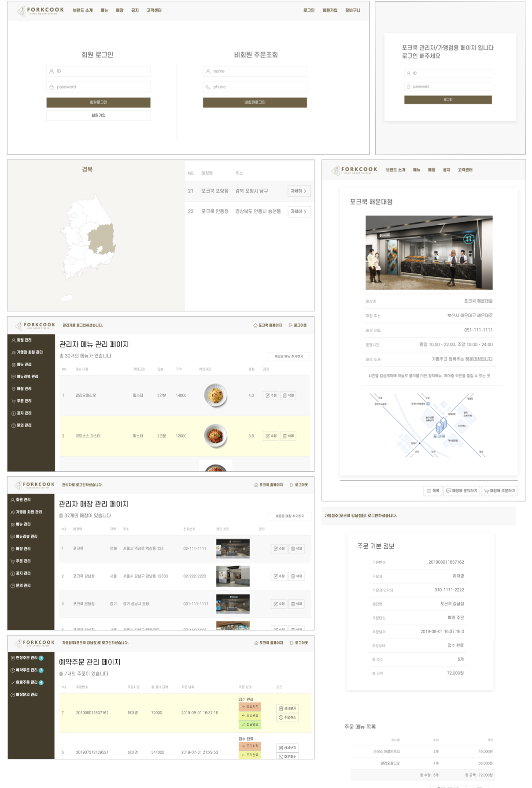This screenshot has height=788, width=532.
Task: Open 주문 관리 in menu management sidebar
Action: tap(21, 401)
